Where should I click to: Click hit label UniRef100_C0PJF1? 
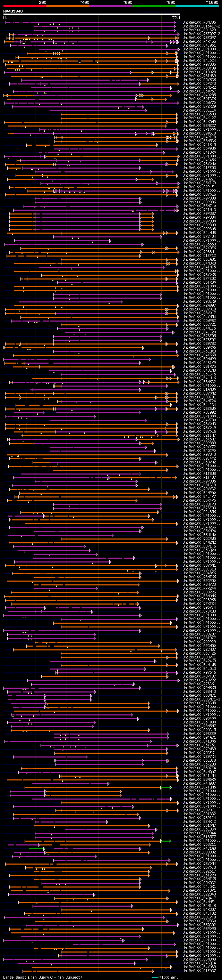pyautogui.click(x=199, y=187)
